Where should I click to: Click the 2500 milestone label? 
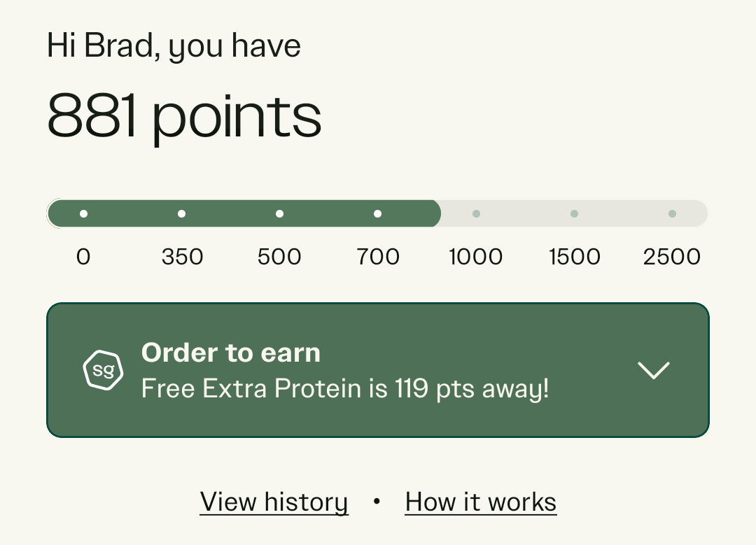click(x=672, y=257)
